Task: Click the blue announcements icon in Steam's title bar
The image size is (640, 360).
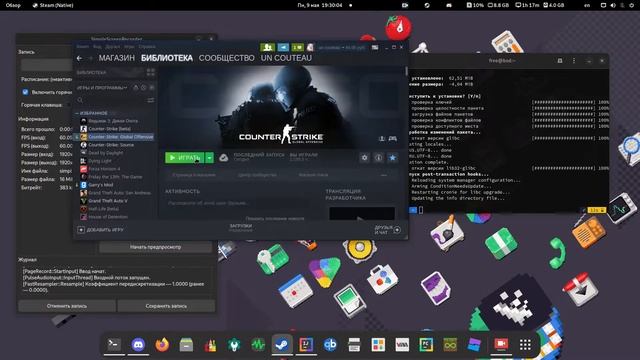Action: [x=283, y=47]
